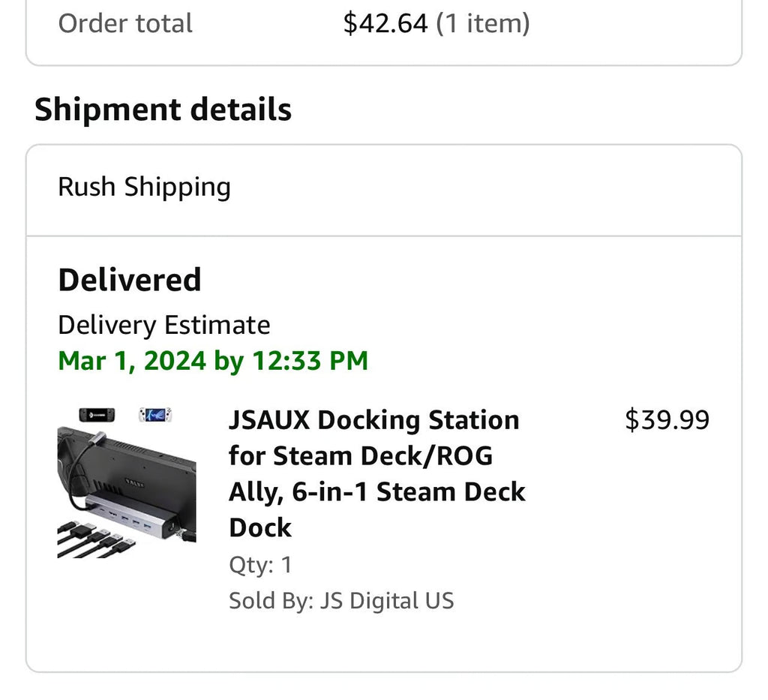Image resolution: width=768 pixels, height=700 pixels.
Task: Open the JS Digital US seller name
Action: point(387,601)
